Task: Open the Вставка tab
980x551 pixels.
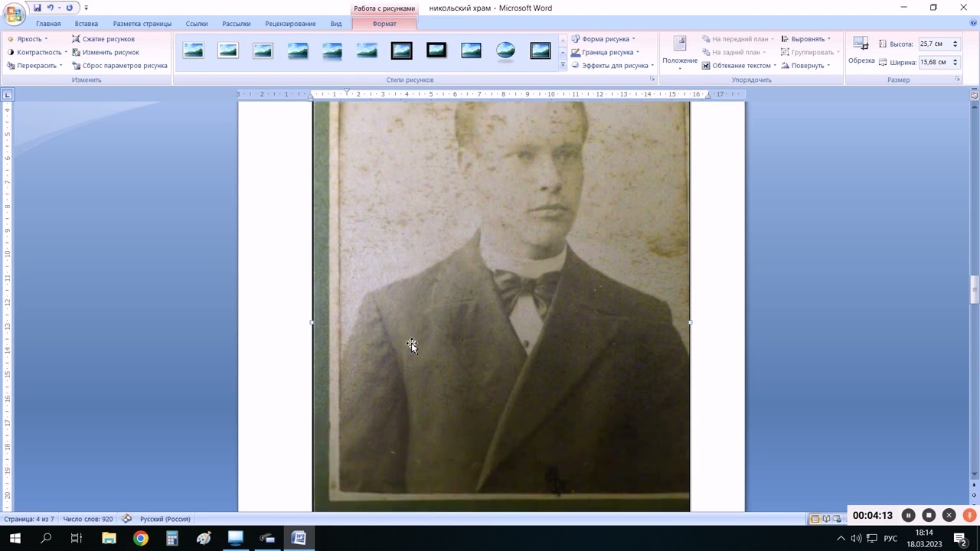Action: pyautogui.click(x=87, y=24)
